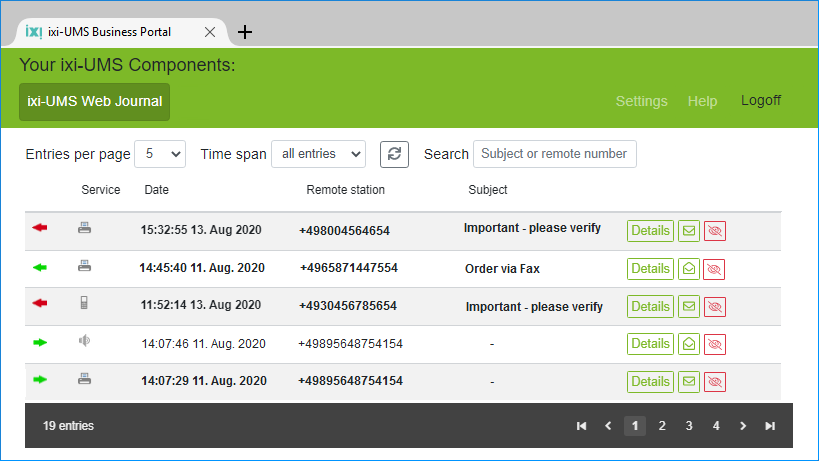Toggle hide icon for 14:07:29 entry
The height and width of the screenshot is (461, 819).
pyautogui.click(x=714, y=382)
